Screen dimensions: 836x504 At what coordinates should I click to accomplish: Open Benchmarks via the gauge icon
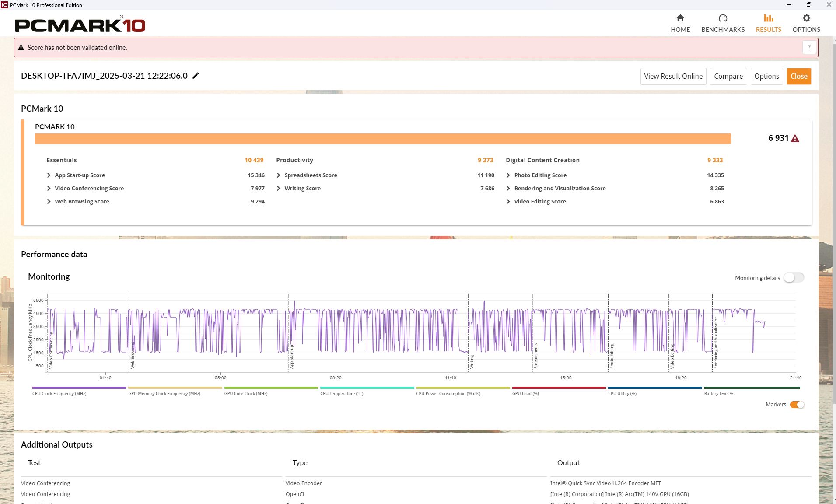coord(723,18)
